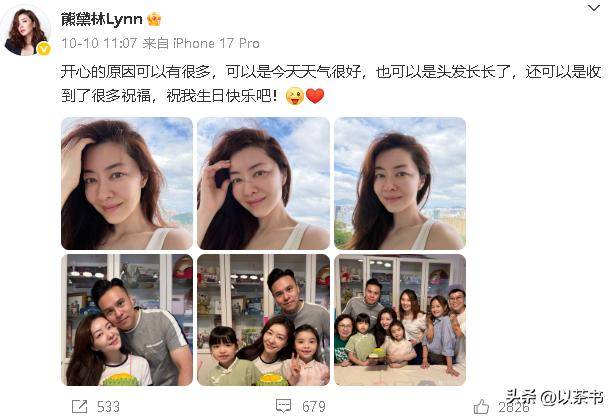
Task: Like the post with thumbs-up icon
Action: (482, 406)
